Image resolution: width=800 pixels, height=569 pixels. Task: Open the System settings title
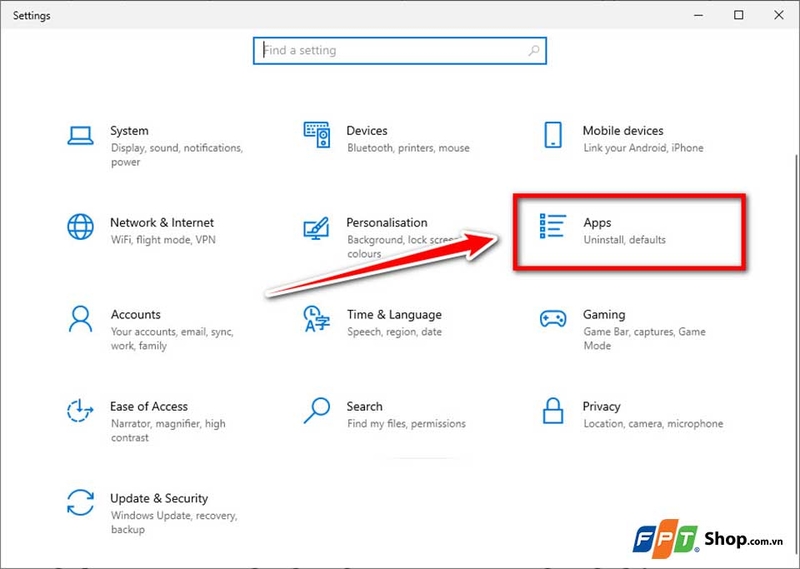130,131
